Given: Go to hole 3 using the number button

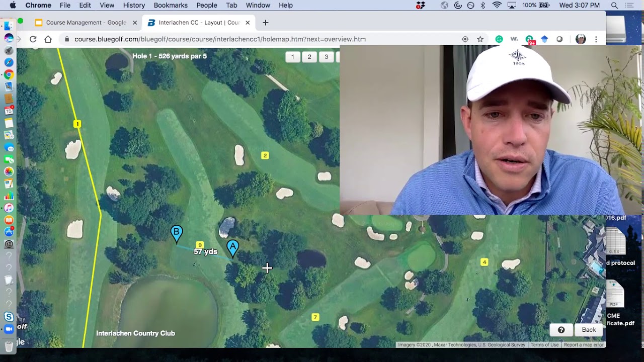Looking at the screenshot, I should tap(326, 57).
